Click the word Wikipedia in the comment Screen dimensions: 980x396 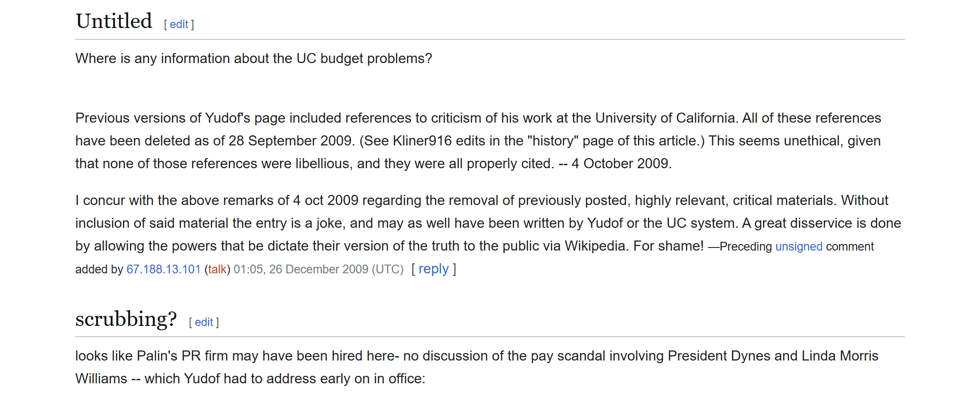(x=597, y=246)
